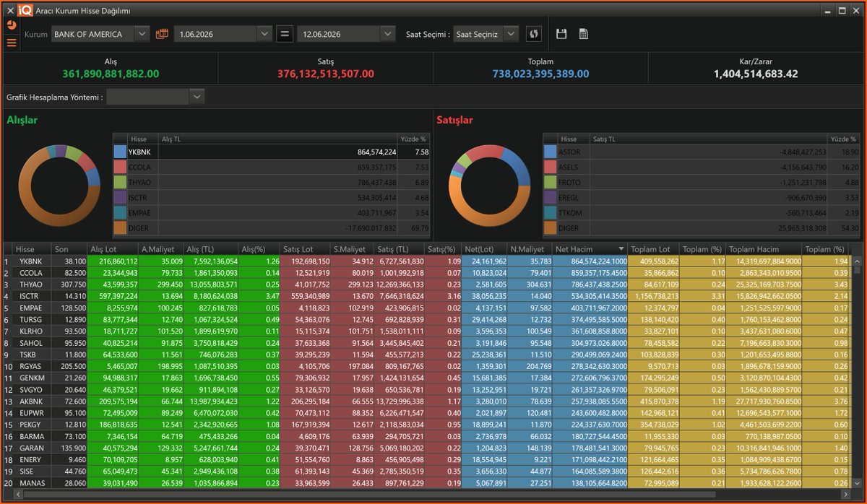The width and height of the screenshot is (867, 504).
Task: Sort by the Net Hacim column header
Action: [590, 248]
